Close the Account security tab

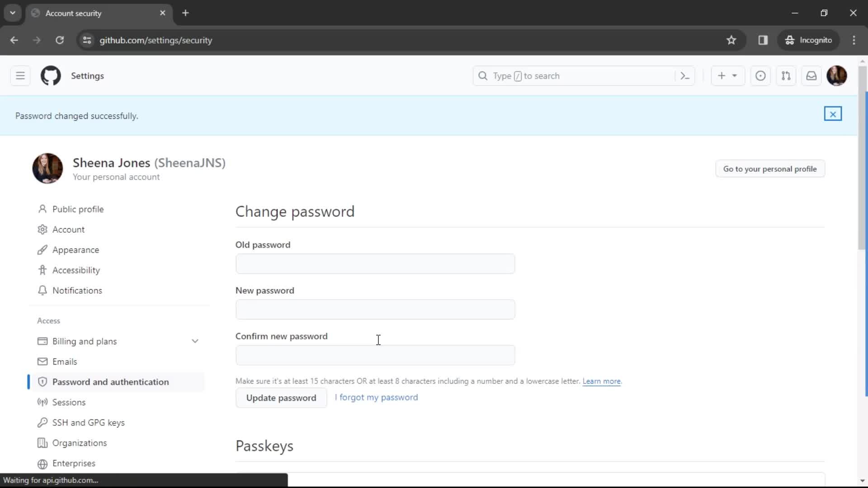coord(163,13)
